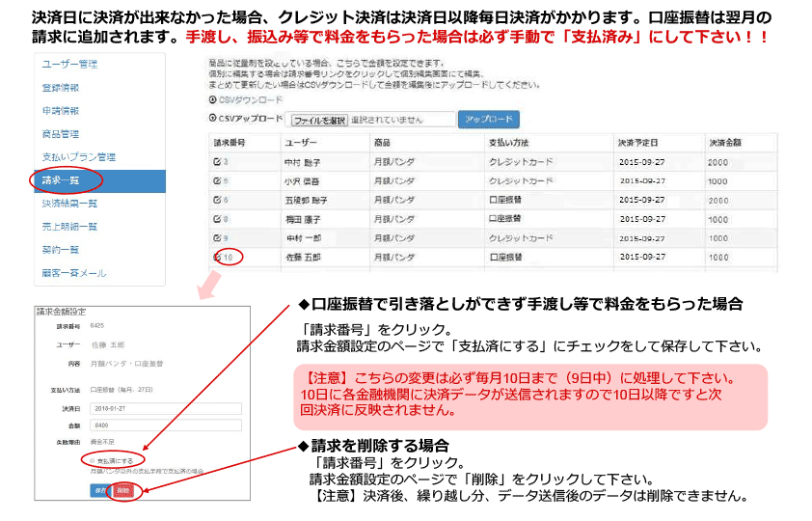Click the 選択されていません file status text
The width and height of the screenshot is (812, 521).
[387, 121]
